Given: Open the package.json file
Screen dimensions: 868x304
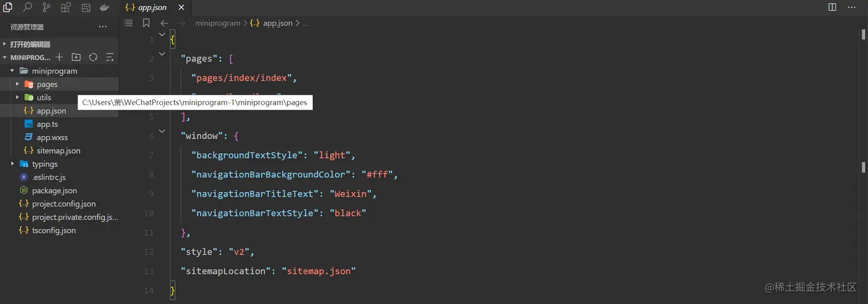Looking at the screenshot, I should pyautogui.click(x=59, y=190).
